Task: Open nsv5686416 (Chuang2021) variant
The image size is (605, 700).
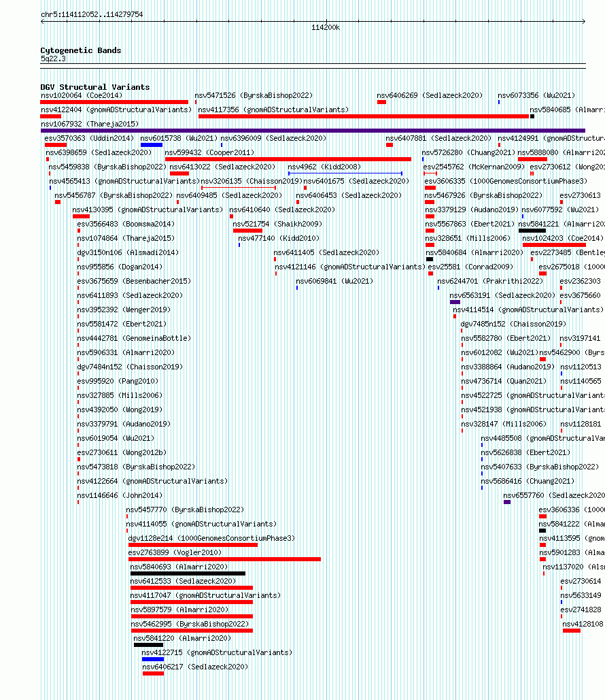Action: point(528,481)
